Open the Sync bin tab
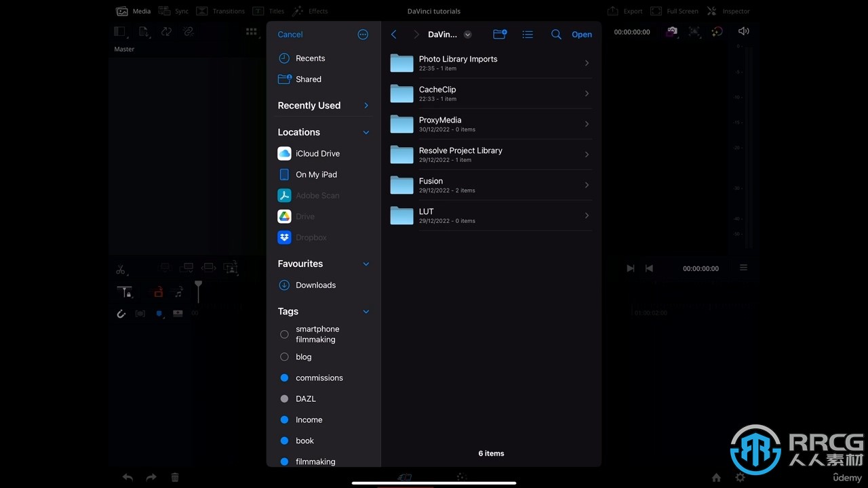This screenshot has width=868, height=488. click(174, 12)
